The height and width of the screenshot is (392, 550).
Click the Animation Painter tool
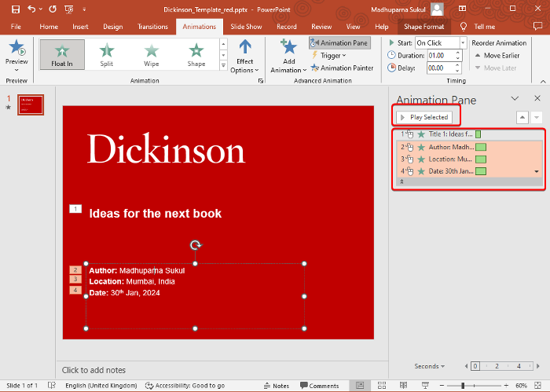pyautogui.click(x=342, y=68)
